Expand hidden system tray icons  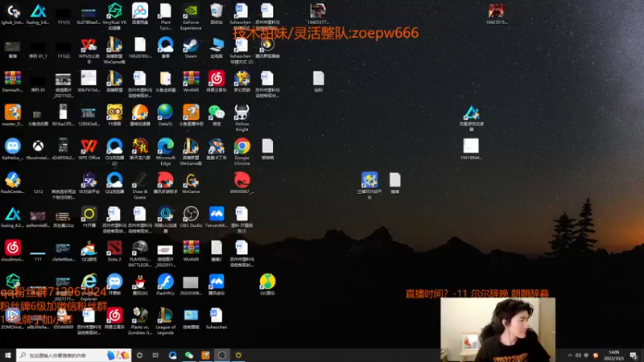pyautogui.click(x=570, y=356)
